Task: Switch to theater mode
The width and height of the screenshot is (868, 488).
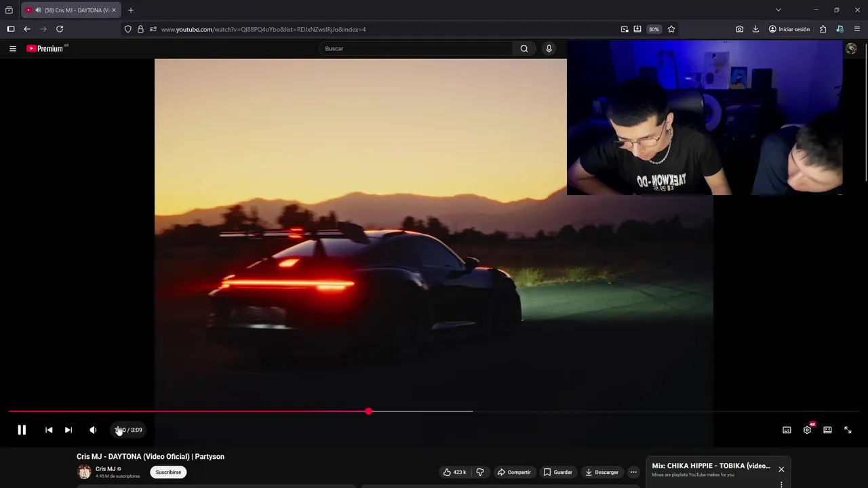Action: pos(827,430)
